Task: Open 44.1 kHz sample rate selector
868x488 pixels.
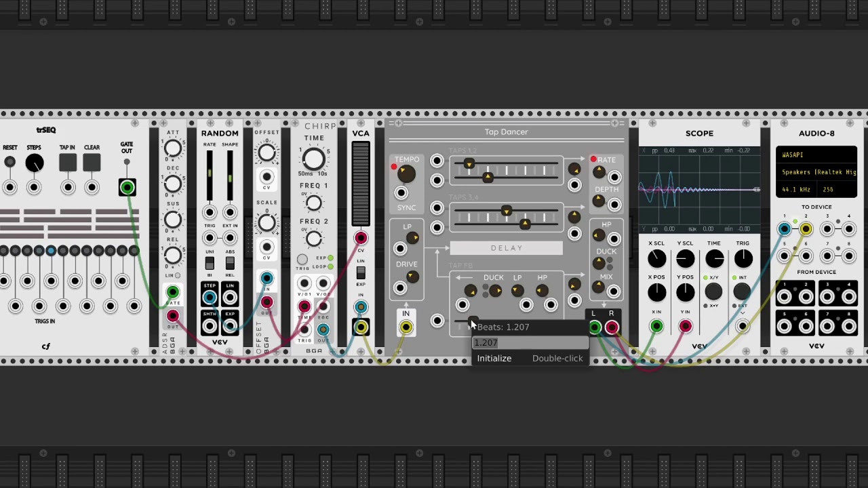Action: (x=797, y=190)
